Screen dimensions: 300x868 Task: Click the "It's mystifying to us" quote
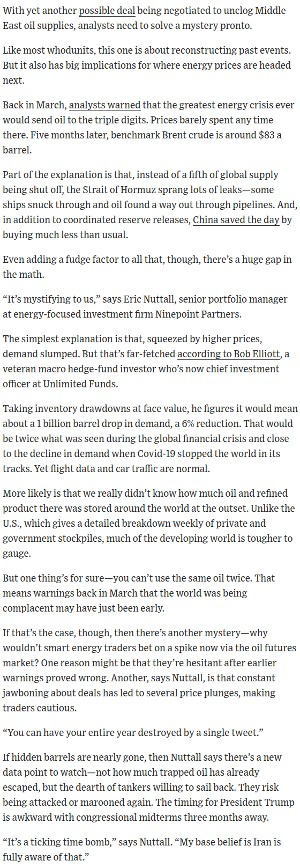point(145,307)
